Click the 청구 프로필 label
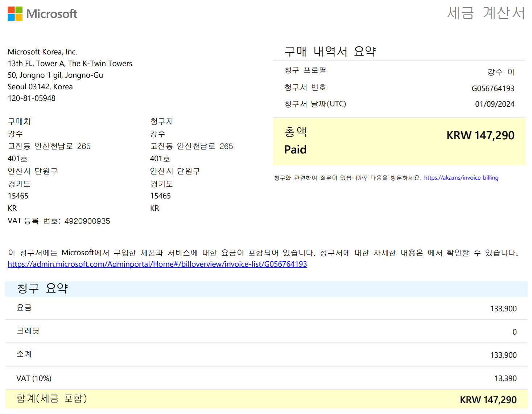Screen dimensions: 532x414 coord(305,70)
